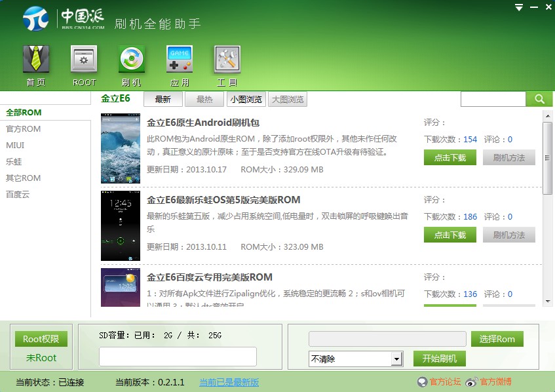
Task: Click the Root权限 button
Action: pos(41,339)
